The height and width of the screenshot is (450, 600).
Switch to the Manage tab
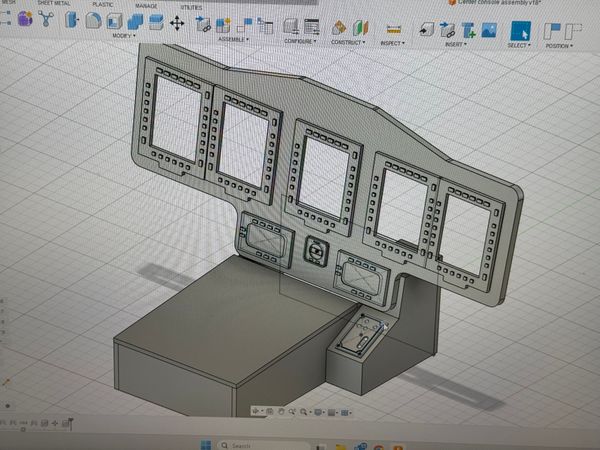pos(146,6)
